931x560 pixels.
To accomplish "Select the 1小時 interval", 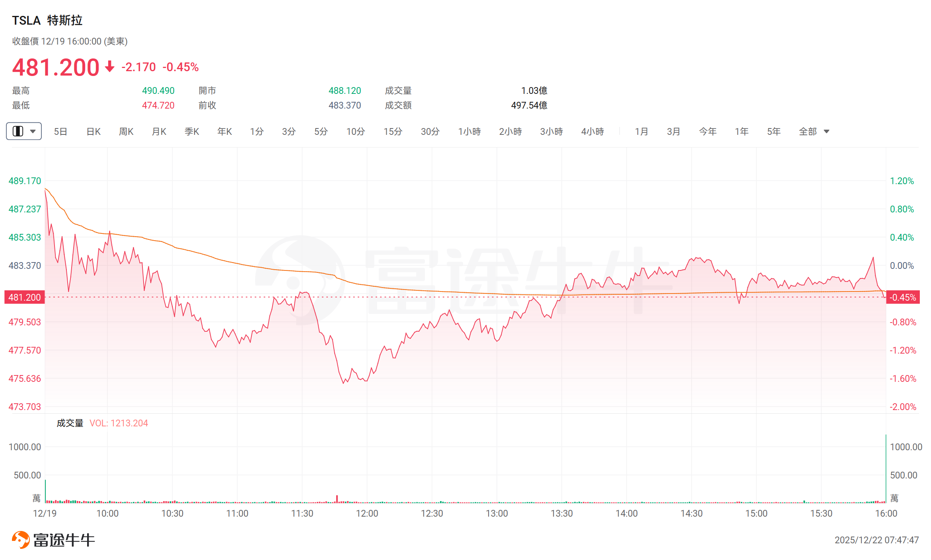I will tap(469, 131).
